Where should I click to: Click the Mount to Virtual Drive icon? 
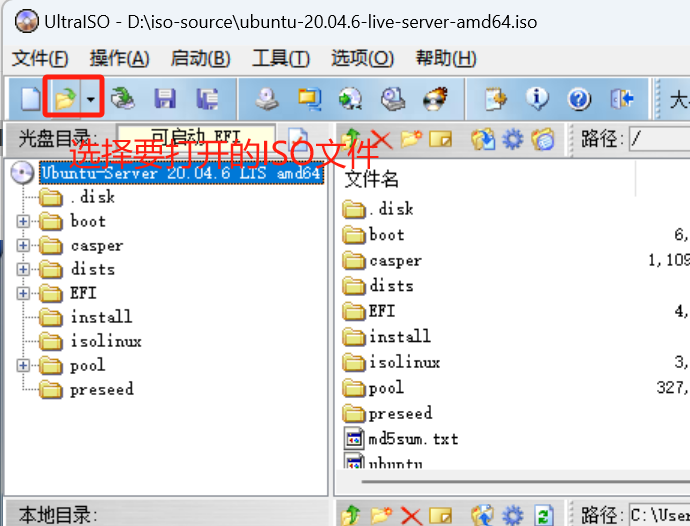393,98
